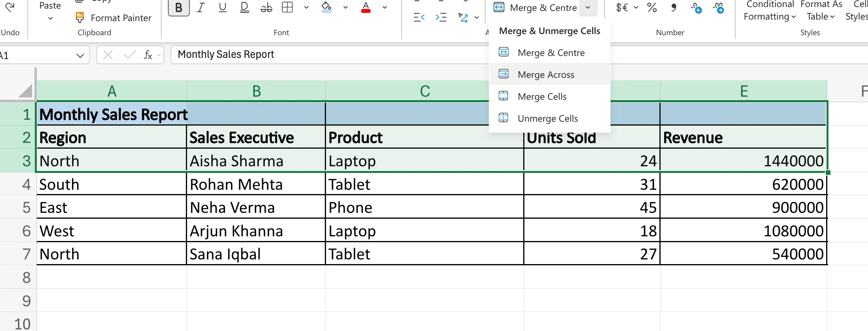This screenshot has width=868, height=331.
Task: Apply the red font colour swatch
Action: pos(366,7)
